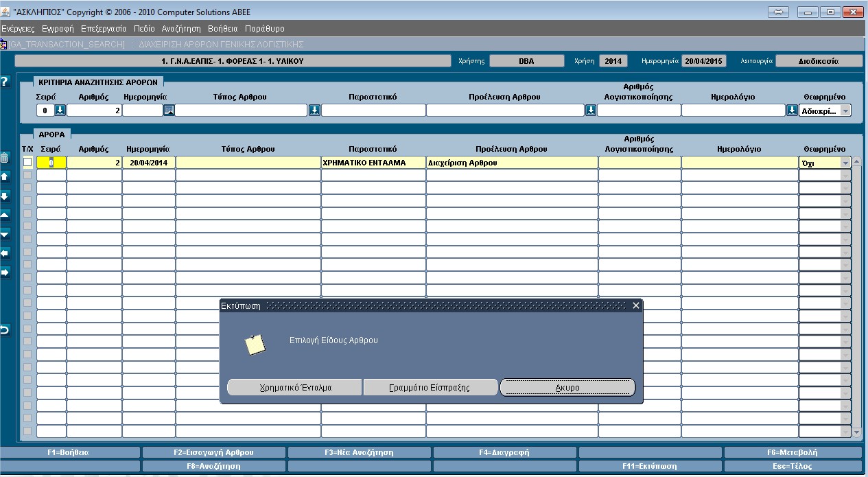The image size is (868, 477).
Task: Click the ΑΡΘΡΑ section tab label
Action: click(x=52, y=135)
